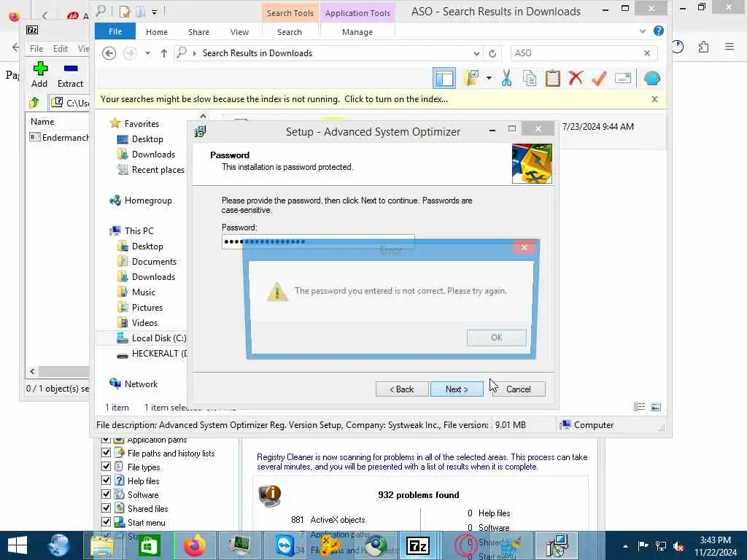Open the File menu in 7-Zip
Viewport: 747px width, 560px height.
pos(36,49)
